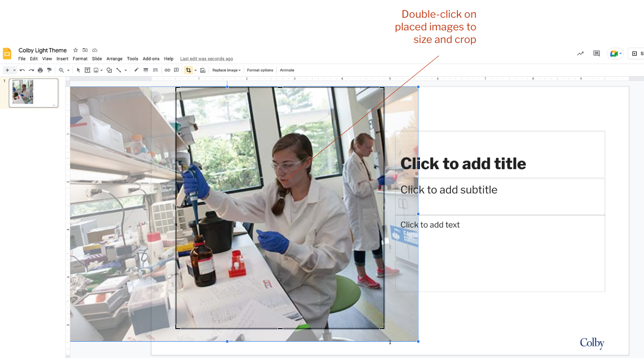644x358 pixels.
Task: Add a new slide with plus icon
Action: point(7,70)
